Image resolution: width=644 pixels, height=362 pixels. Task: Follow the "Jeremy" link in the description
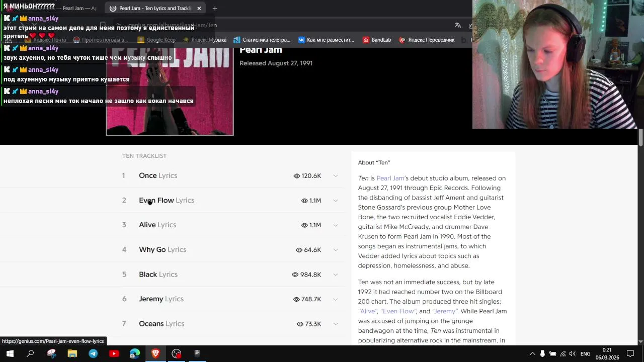tap(445, 311)
